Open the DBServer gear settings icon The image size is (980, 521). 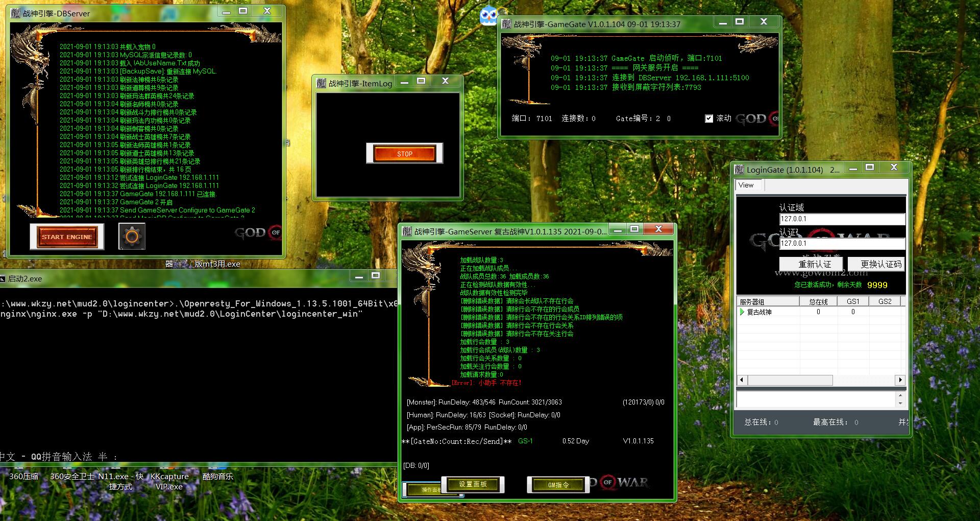point(132,236)
